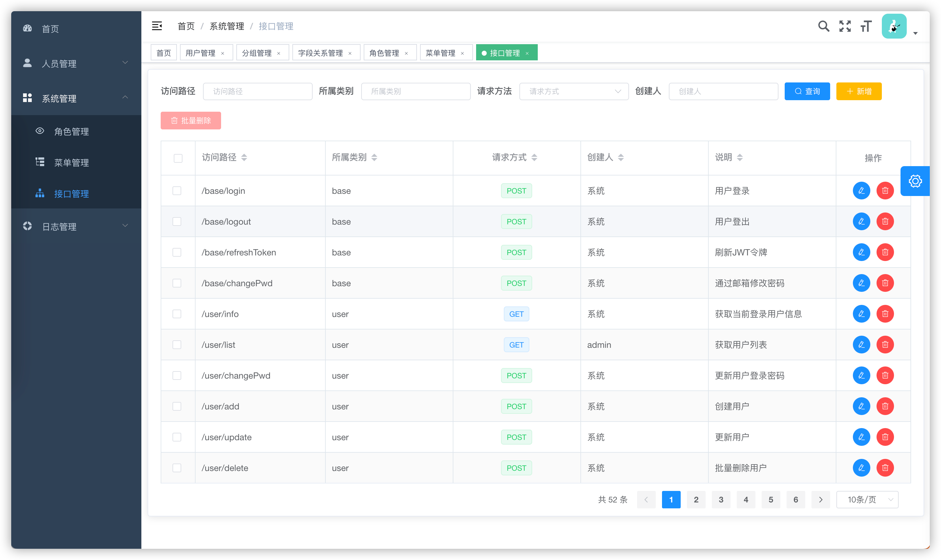Check the /user/info row checkbox
The image size is (941, 560).
[x=177, y=314]
